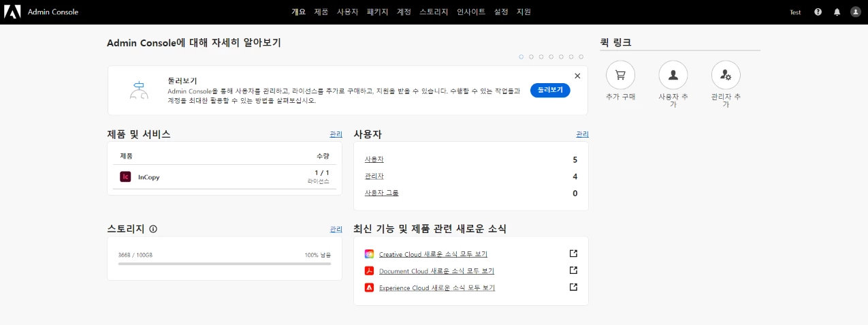Select the first carousel dot

521,57
